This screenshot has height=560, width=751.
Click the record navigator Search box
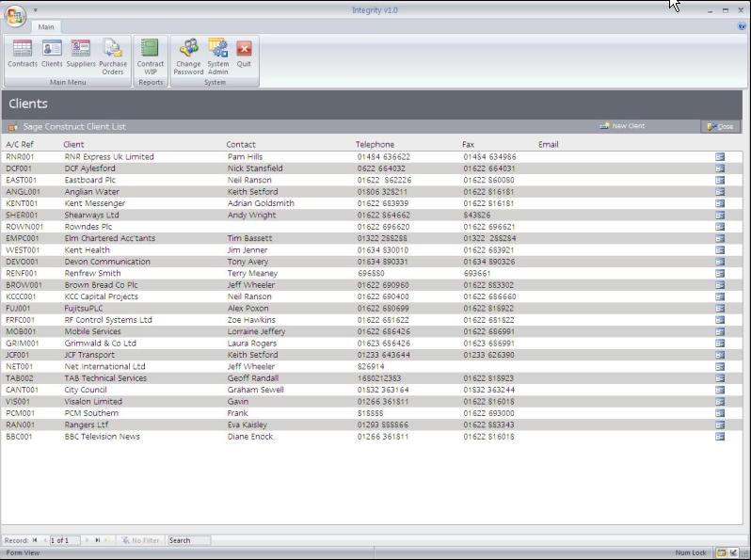coord(188,540)
